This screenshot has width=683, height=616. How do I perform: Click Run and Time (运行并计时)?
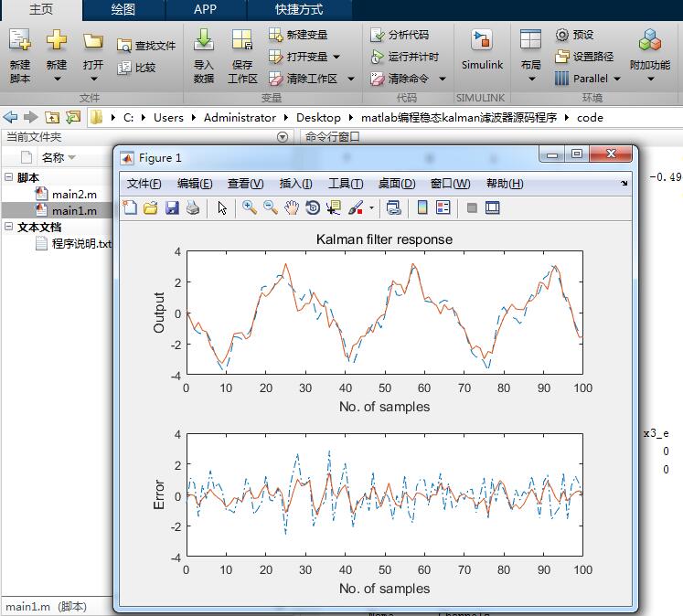(404, 57)
